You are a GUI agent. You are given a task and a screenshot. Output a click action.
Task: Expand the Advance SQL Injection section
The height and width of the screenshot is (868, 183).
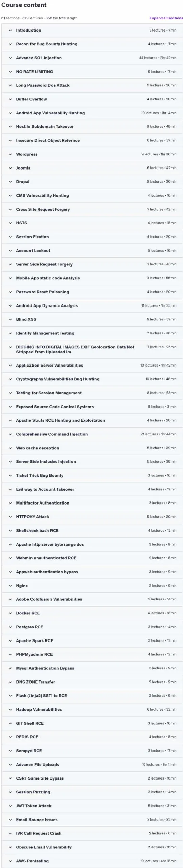click(x=92, y=58)
